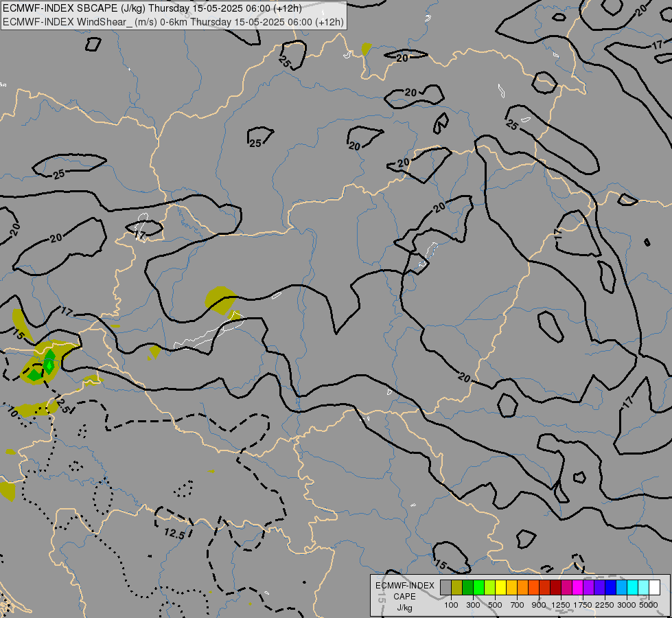Choose the pinkish-magenta legend swatch

point(566,588)
